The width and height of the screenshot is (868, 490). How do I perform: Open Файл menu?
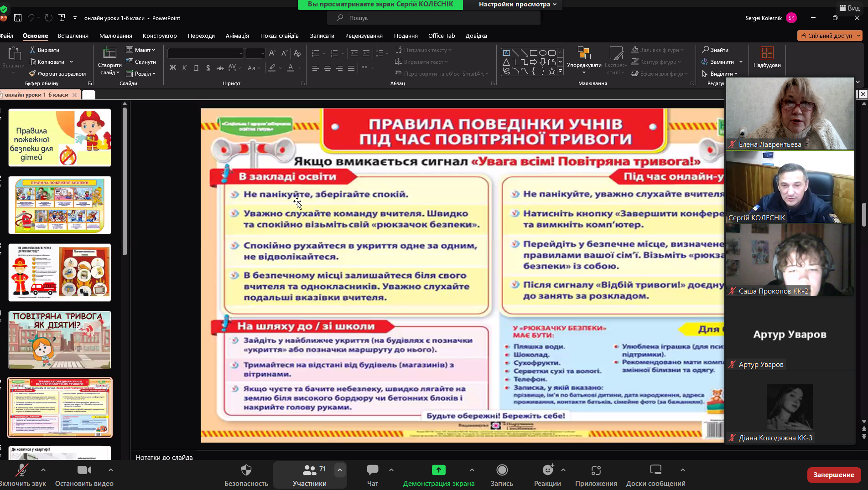click(x=6, y=36)
